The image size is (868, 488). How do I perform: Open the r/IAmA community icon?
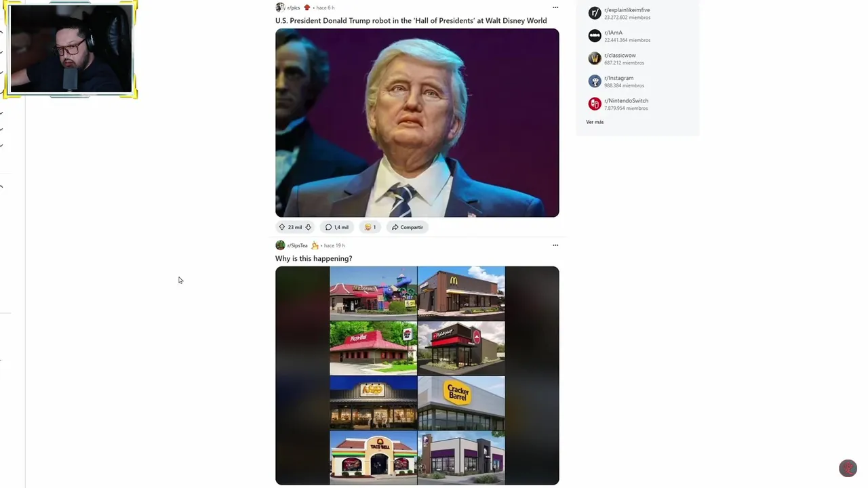pos(595,35)
